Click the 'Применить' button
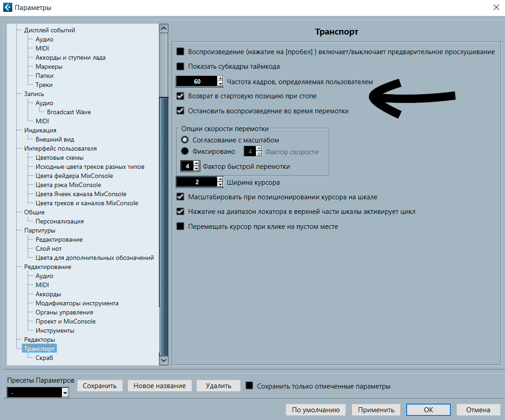The image size is (505, 420). pyautogui.click(x=376, y=410)
